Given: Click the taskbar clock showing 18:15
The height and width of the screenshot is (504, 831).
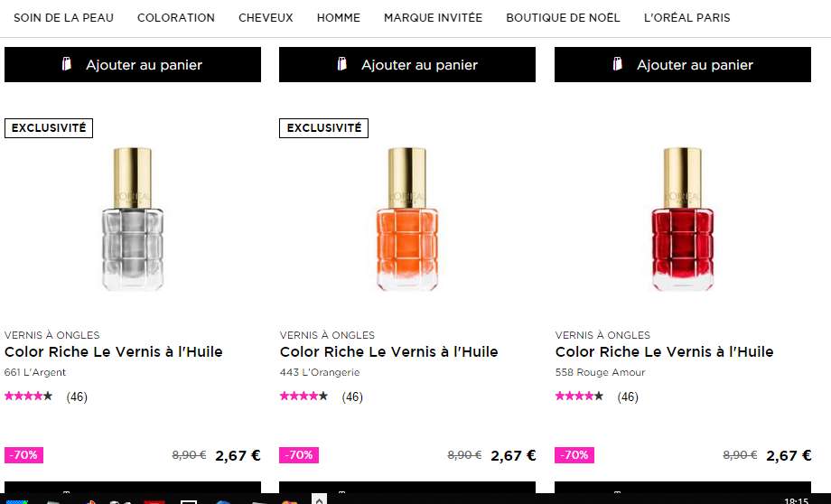Looking at the screenshot, I should (x=796, y=500).
